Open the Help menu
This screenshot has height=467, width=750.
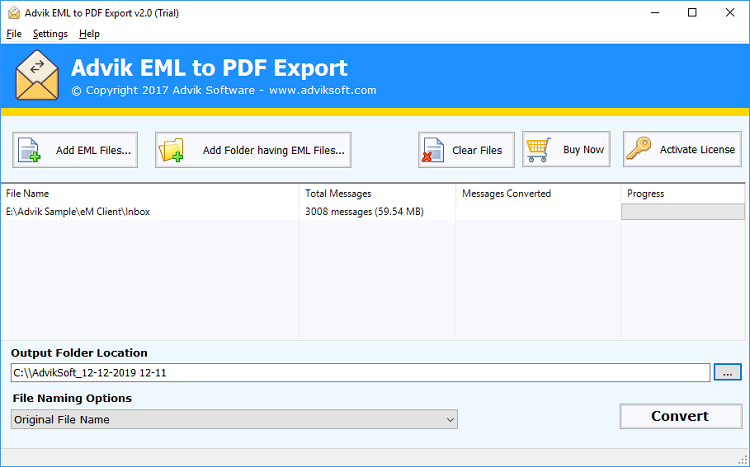(x=89, y=34)
